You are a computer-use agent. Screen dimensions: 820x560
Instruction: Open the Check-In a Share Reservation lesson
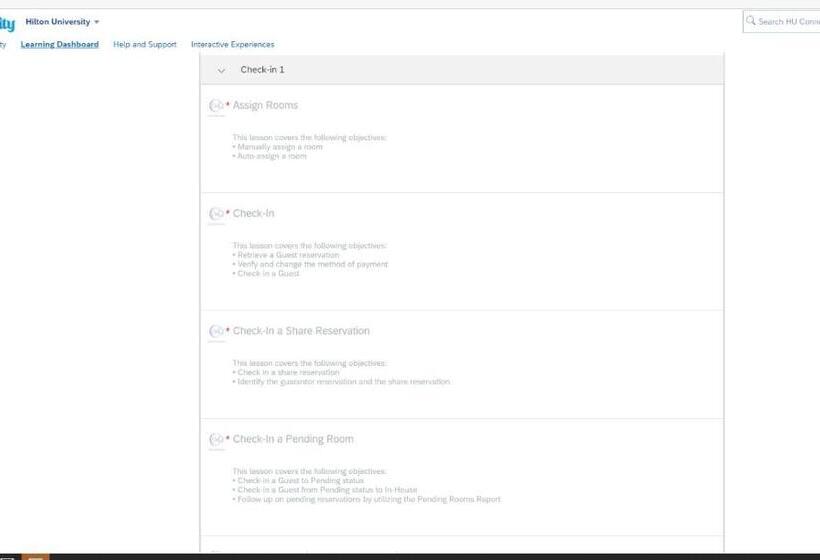coord(301,331)
